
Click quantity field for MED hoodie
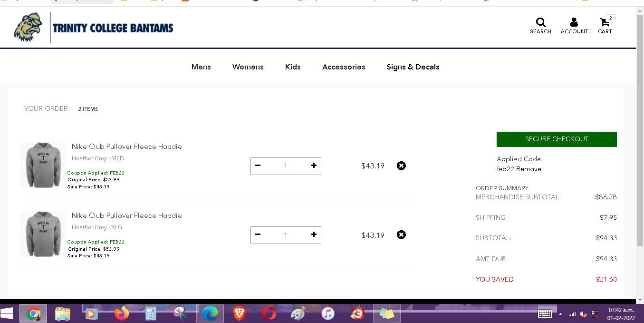pos(286,166)
